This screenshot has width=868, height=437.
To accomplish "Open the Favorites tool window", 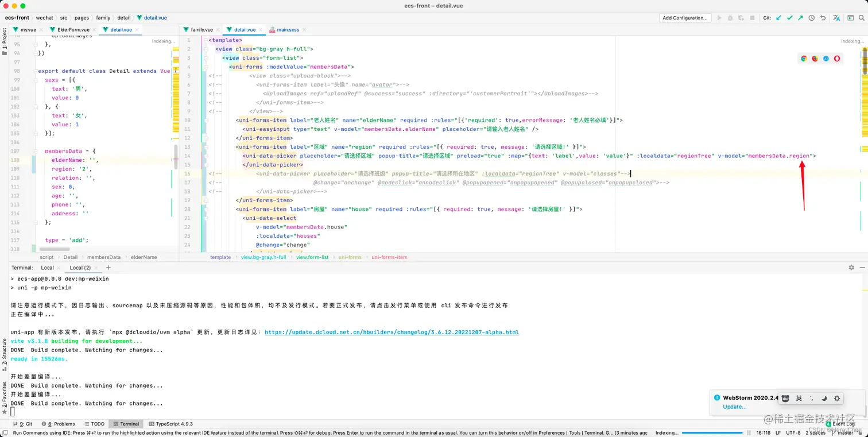I will point(5,398).
